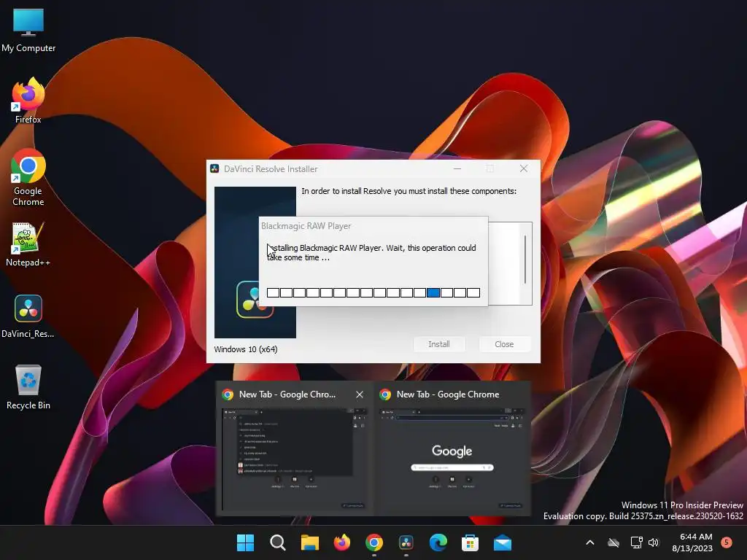The height and width of the screenshot is (560, 747).
Task: Open File Explorer from taskbar
Action: (x=309, y=542)
